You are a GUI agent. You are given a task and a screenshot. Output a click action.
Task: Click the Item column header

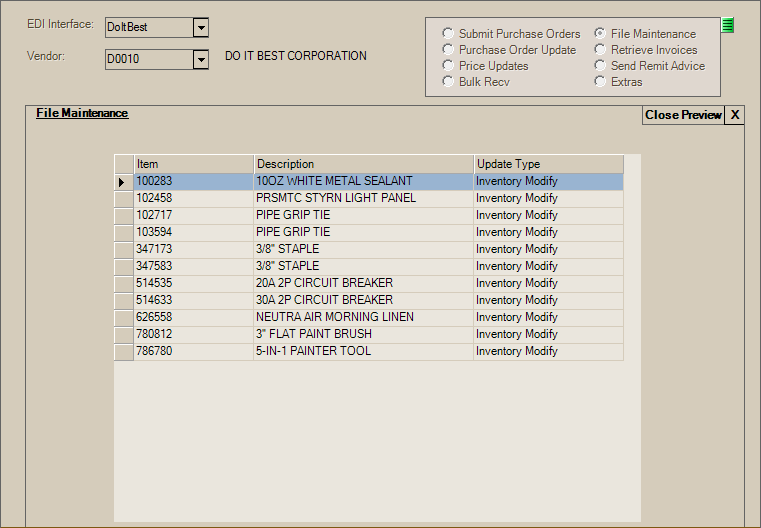click(194, 164)
